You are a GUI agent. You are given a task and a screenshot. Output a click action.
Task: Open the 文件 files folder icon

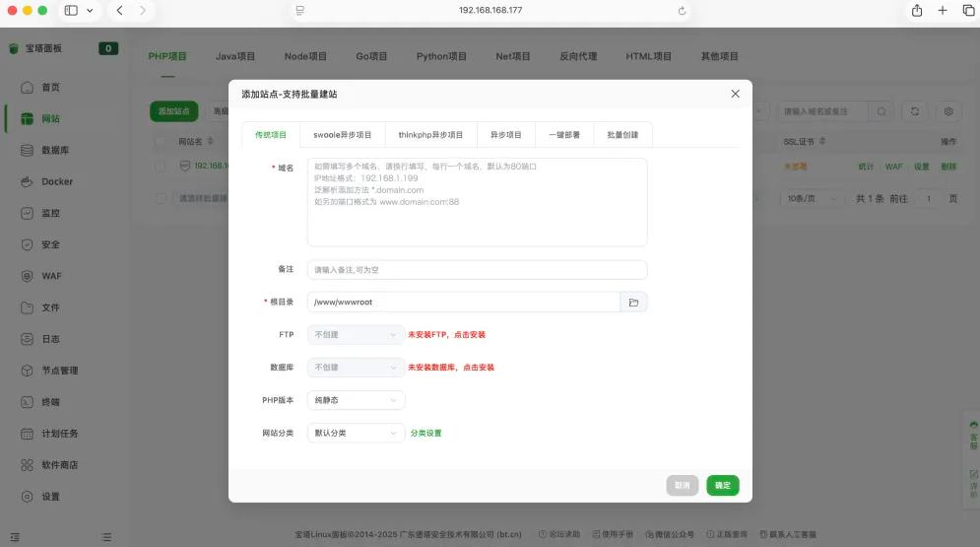(x=27, y=308)
